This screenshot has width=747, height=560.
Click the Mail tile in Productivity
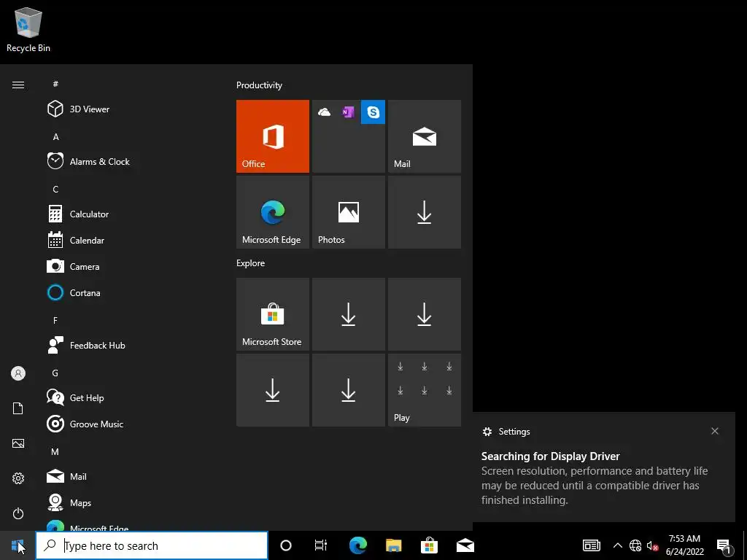pyautogui.click(x=425, y=136)
